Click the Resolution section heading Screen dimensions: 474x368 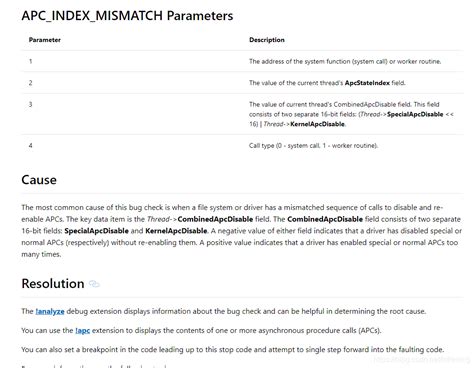[x=53, y=284]
